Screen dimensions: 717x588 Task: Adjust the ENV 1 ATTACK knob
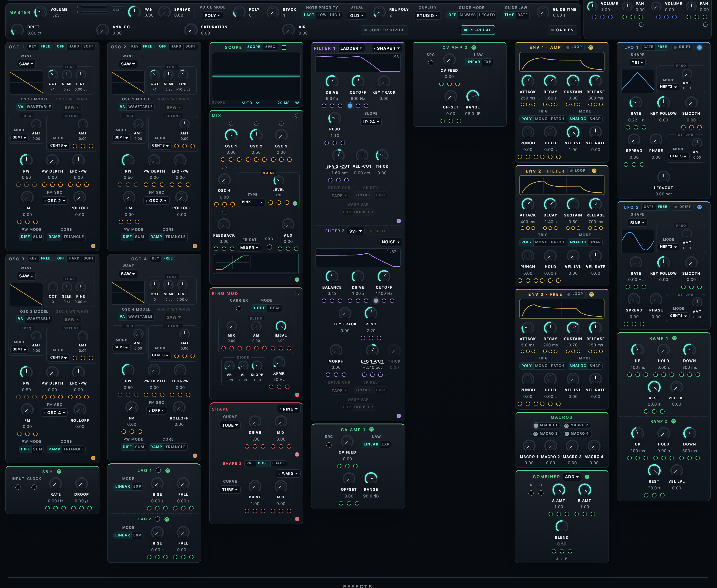pyautogui.click(x=527, y=81)
